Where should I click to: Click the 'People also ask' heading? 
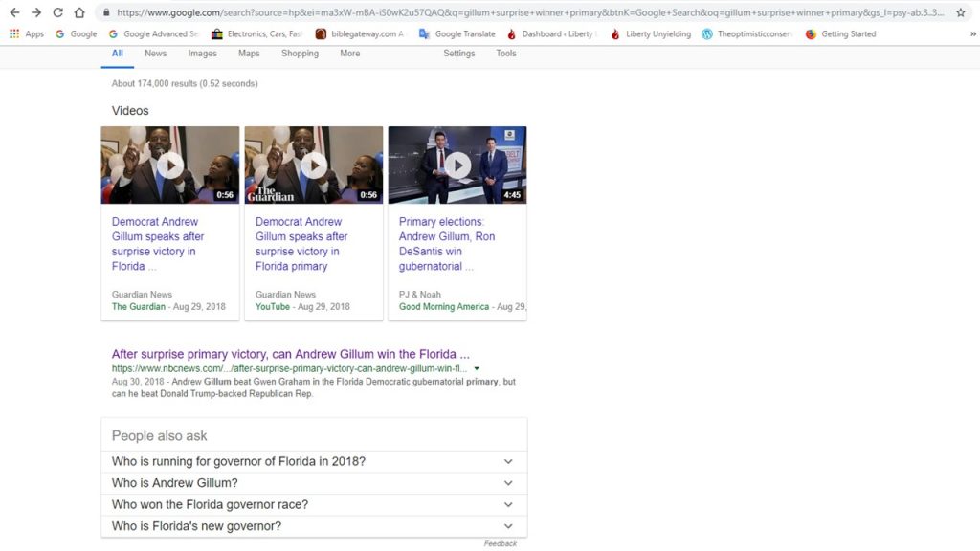(x=160, y=436)
